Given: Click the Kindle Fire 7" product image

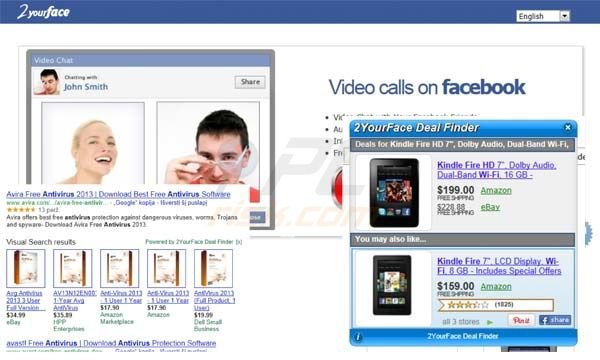Looking at the screenshot, I should [392, 285].
